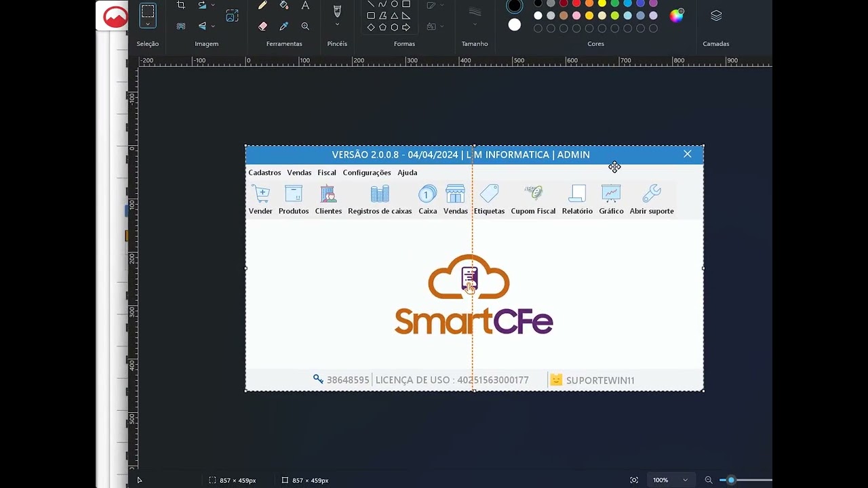Image resolution: width=868 pixels, height=488 pixels.
Task: Click the Gráfico chart icon
Action: click(x=611, y=194)
